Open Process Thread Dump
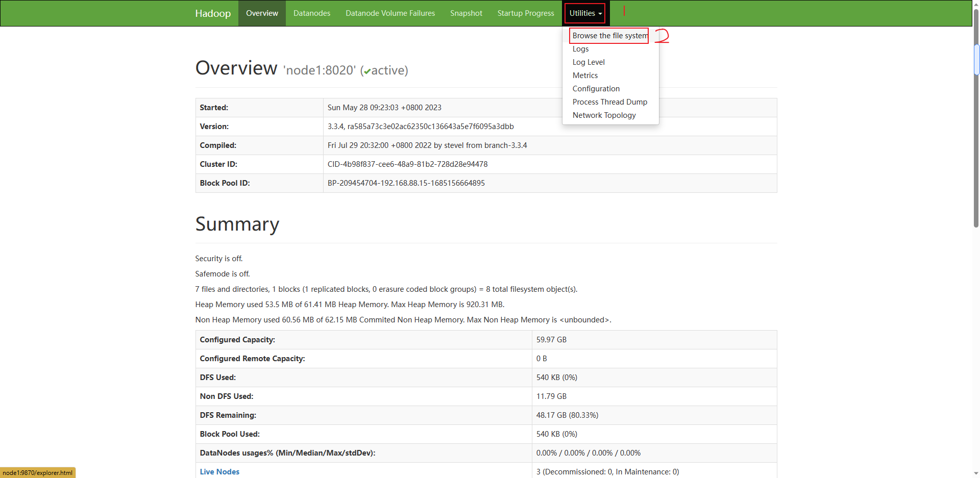Viewport: 980px width, 478px height. click(610, 102)
